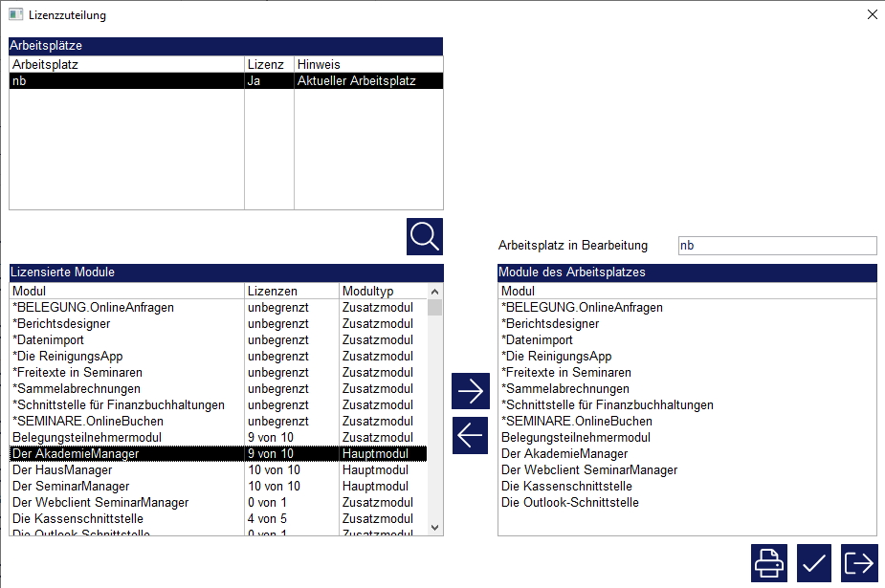
Task: Click the Hinweis column header
Action: 367,64
